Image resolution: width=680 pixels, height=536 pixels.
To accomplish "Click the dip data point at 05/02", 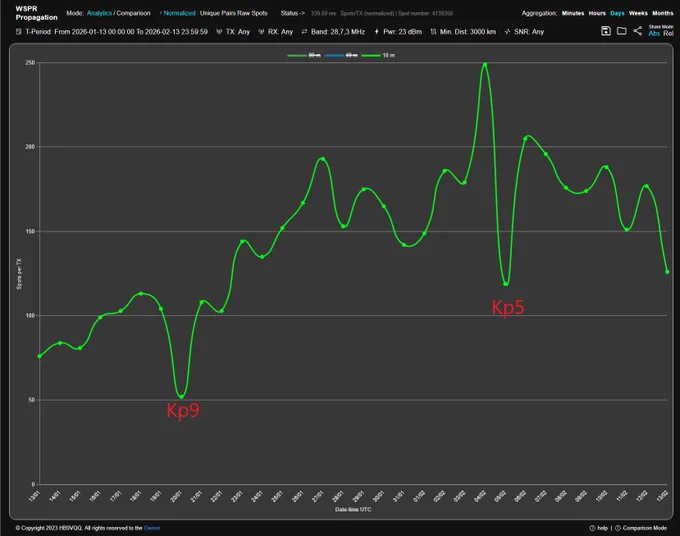I will (x=506, y=284).
